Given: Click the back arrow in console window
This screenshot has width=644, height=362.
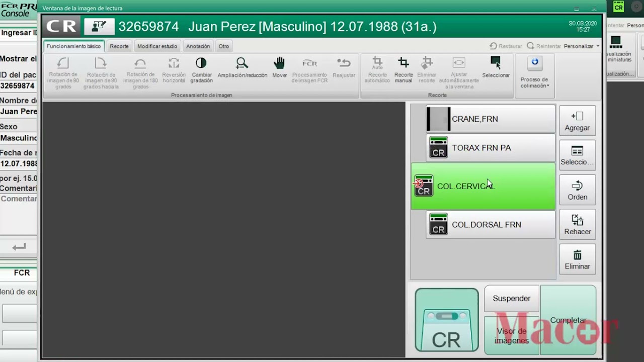Looking at the screenshot, I should click(19, 247).
